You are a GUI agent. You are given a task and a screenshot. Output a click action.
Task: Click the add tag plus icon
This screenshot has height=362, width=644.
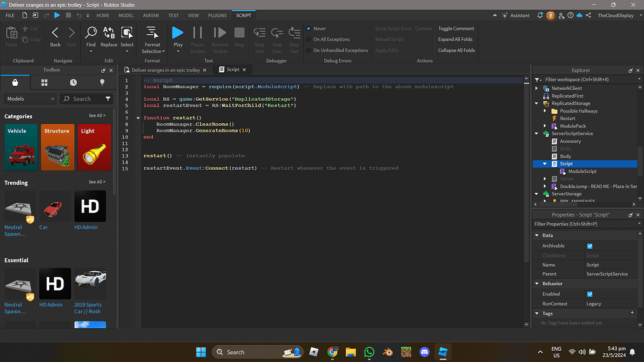632,313
